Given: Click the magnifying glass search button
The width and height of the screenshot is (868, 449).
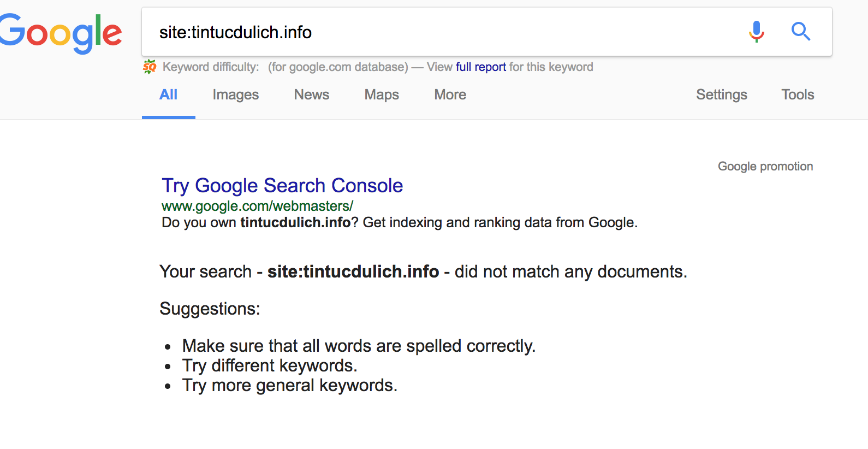Looking at the screenshot, I should [801, 32].
